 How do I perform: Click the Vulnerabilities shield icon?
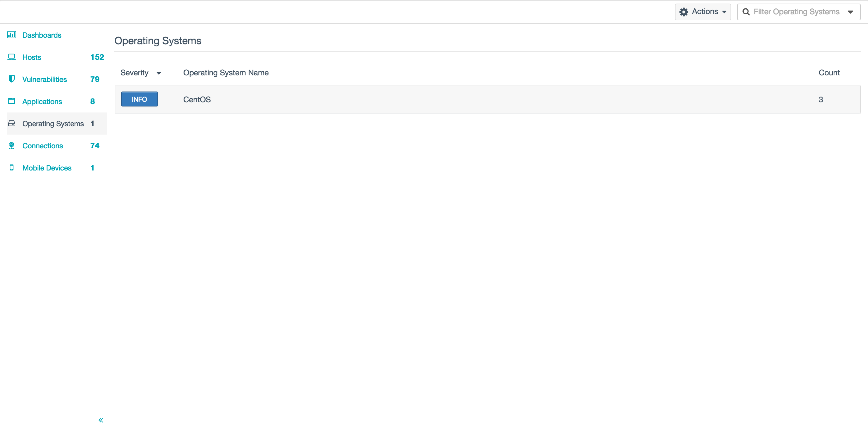pyautogui.click(x=11, y=79)
